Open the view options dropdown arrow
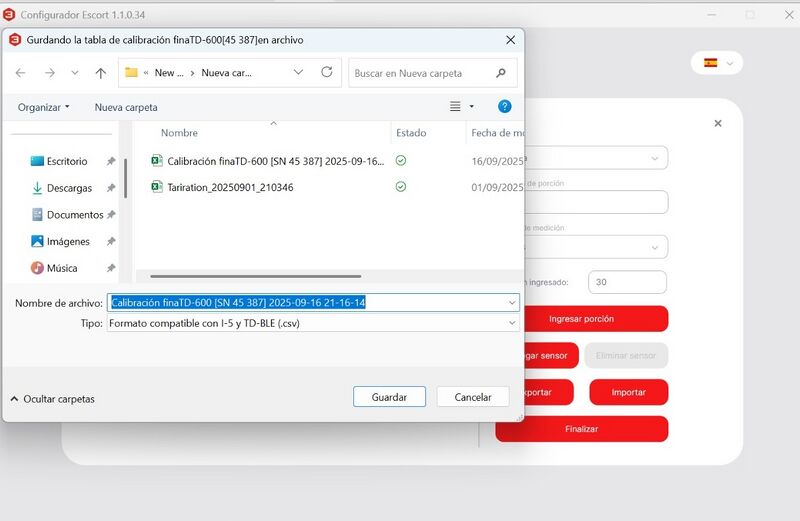Image resolution: width=800 pixels, height=521 pixels. (x=471, y=106)
